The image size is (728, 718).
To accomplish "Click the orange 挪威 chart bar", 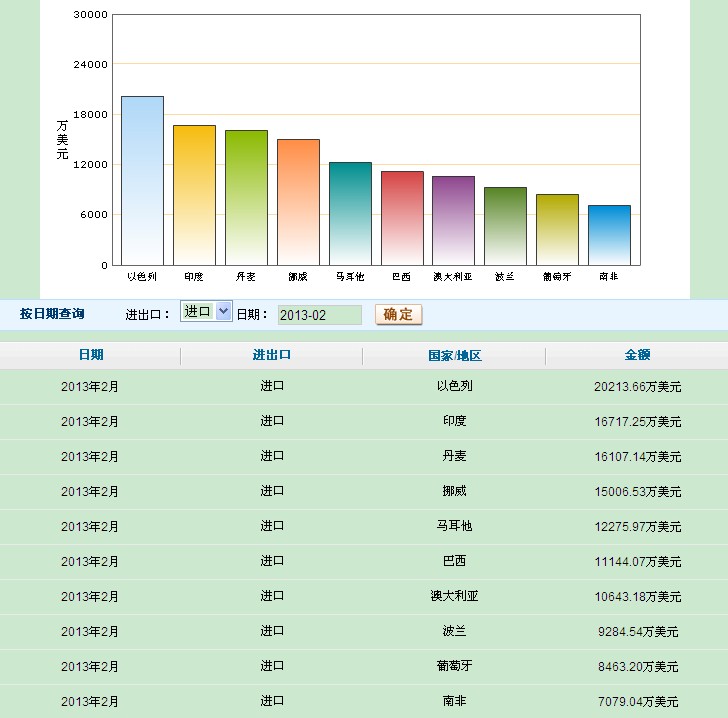I will coord(298,202).
